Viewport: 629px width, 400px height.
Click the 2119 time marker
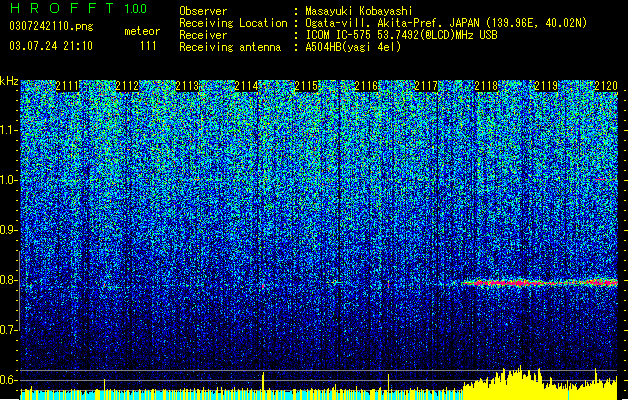(546, 86)
